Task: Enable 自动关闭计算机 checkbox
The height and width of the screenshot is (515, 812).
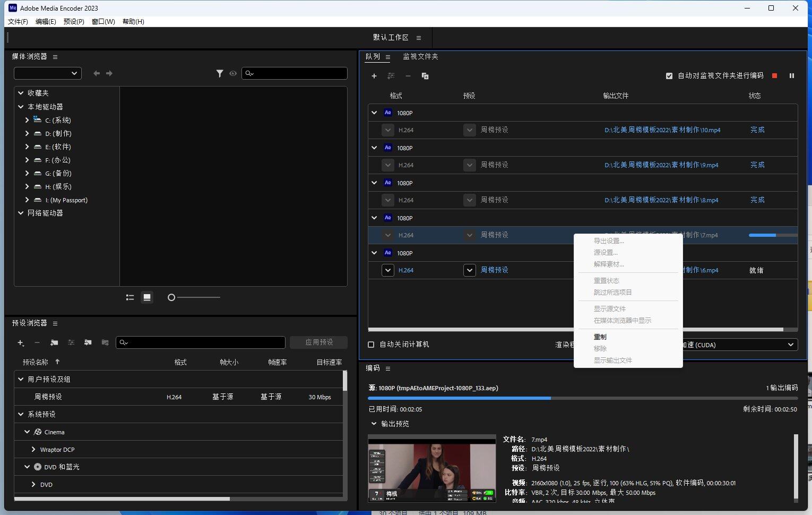Action: 371,345
